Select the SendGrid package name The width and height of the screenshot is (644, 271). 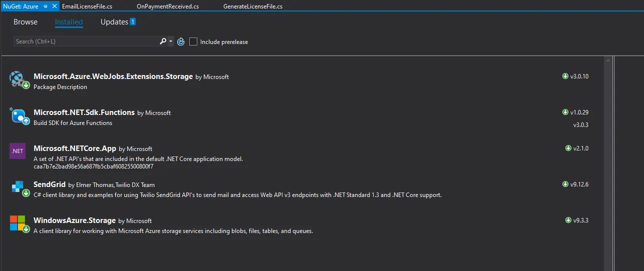pyautogui.click(x=50, y=184)
